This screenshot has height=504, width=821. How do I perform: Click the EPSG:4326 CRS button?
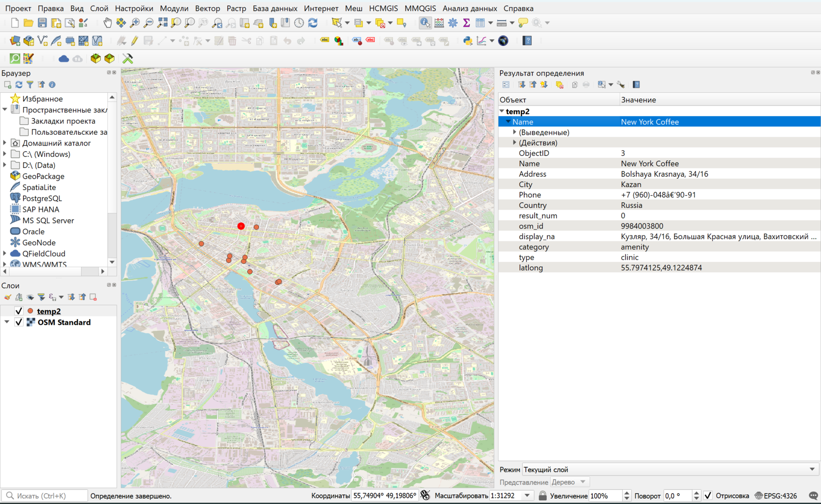(776, 496)
